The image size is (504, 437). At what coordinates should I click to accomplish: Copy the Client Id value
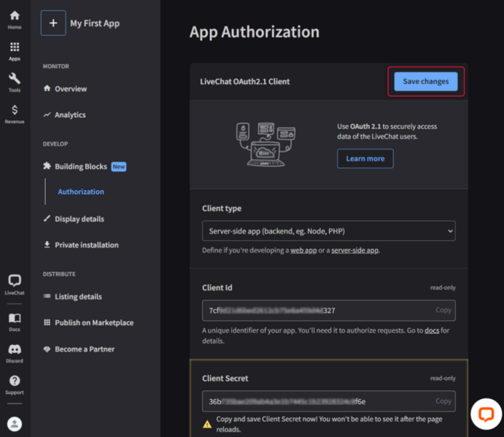pyautogui.click(x=443, y=310)
